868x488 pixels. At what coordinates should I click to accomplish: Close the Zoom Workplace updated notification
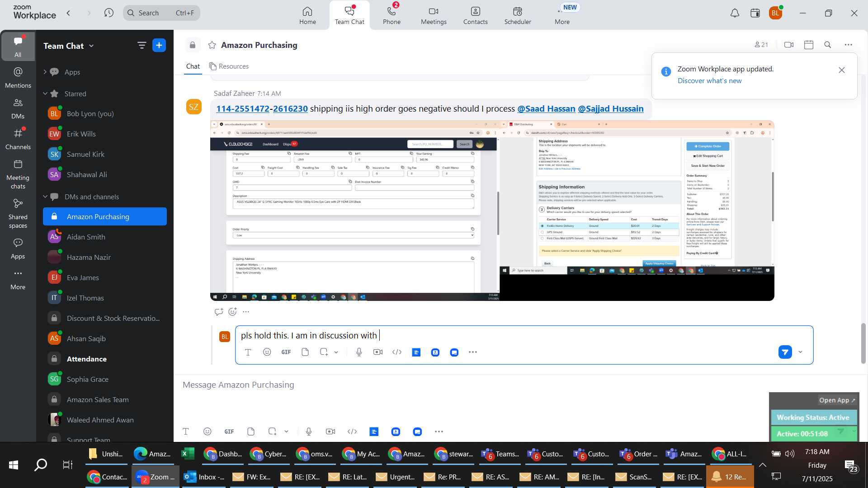point(841,70)
